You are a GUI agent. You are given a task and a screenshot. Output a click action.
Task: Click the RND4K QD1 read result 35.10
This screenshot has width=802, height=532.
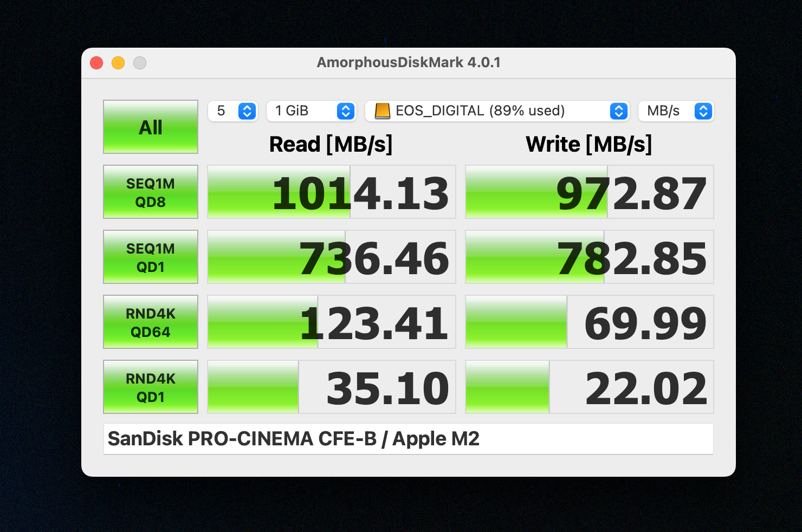332,387
